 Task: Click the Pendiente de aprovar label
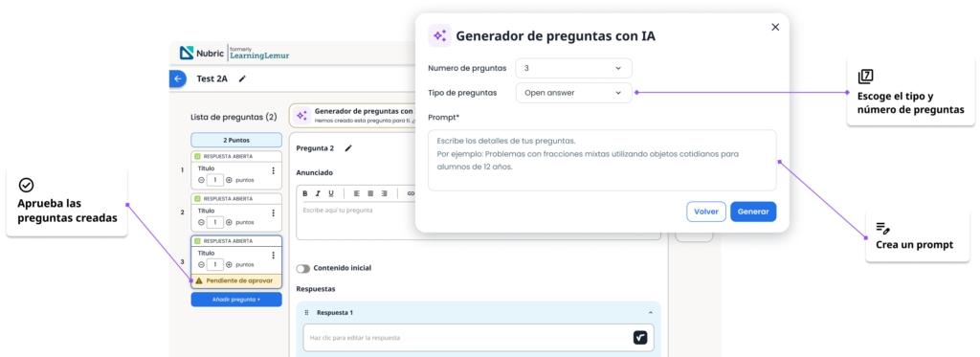[239, 281]
